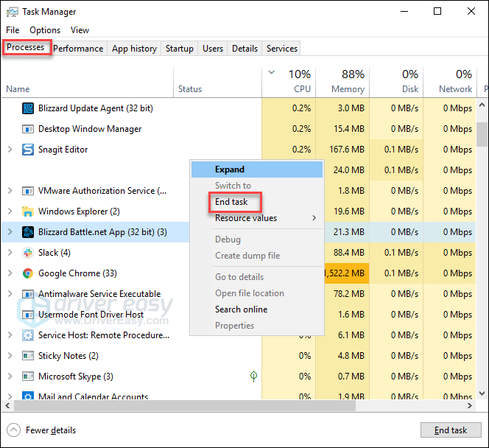The height and width of the screenshot is (448, 489).
Task: Click the horizontal scrollbar right arrow
Action: click(x=470, y=405)
